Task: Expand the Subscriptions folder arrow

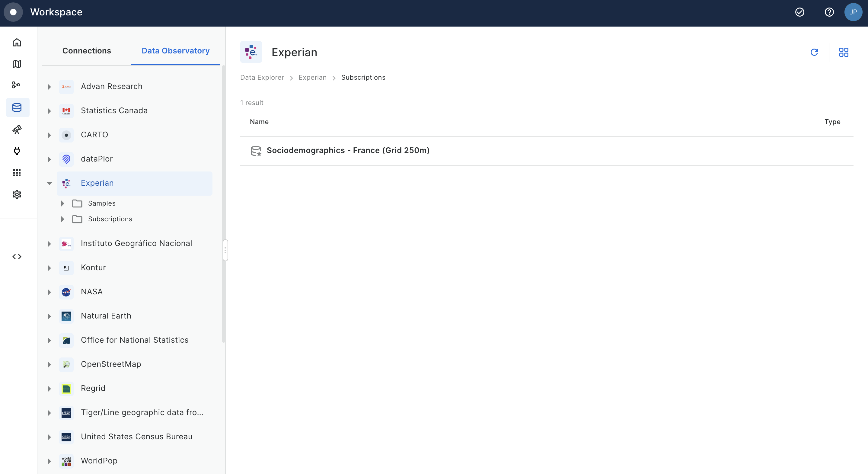Action: click(x=63, y=219)
